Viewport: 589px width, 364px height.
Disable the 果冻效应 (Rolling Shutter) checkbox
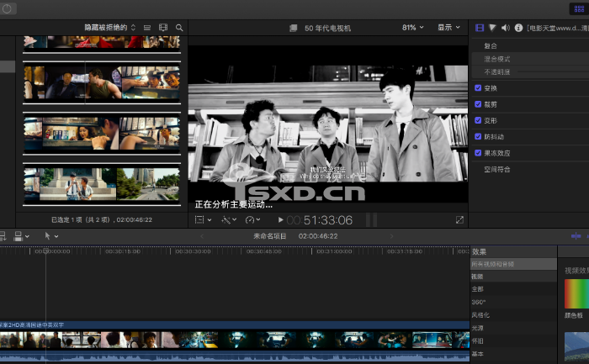(478, 153)
